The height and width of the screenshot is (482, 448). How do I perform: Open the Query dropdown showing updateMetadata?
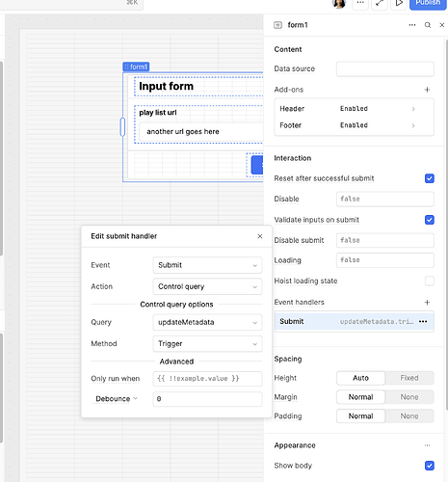pos(207,322)
